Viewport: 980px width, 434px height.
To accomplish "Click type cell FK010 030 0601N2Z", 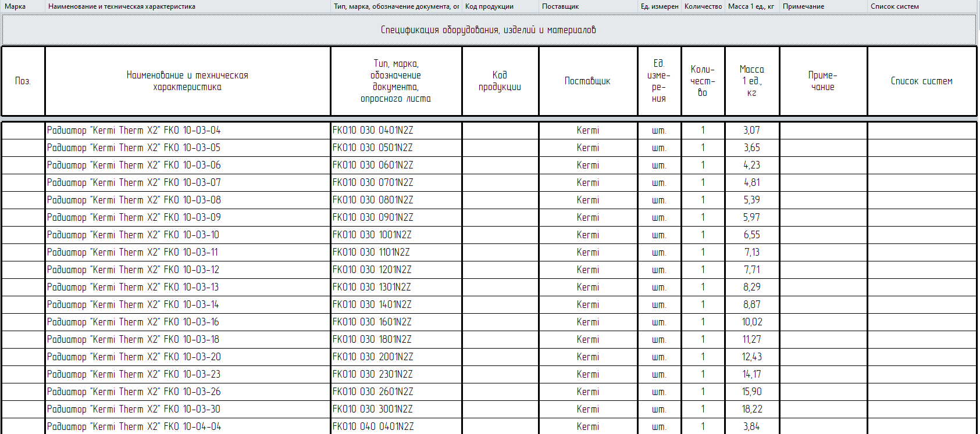I will (x=397, y=165).
